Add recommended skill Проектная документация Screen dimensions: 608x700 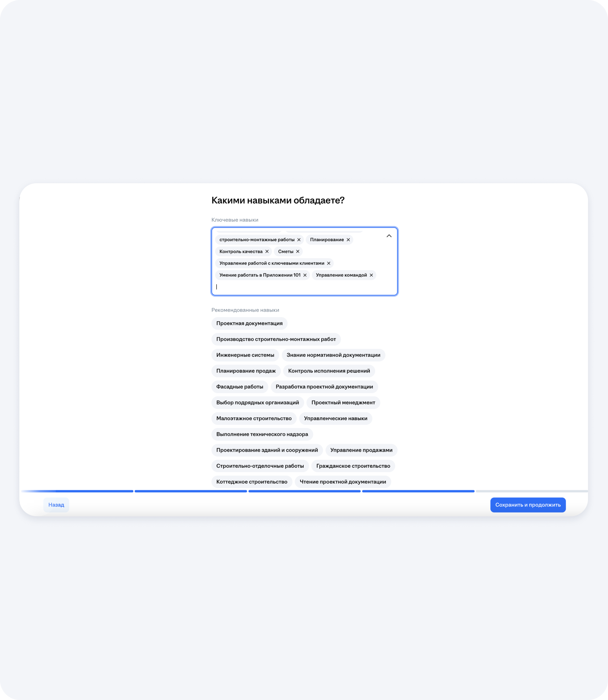point(249,324)
